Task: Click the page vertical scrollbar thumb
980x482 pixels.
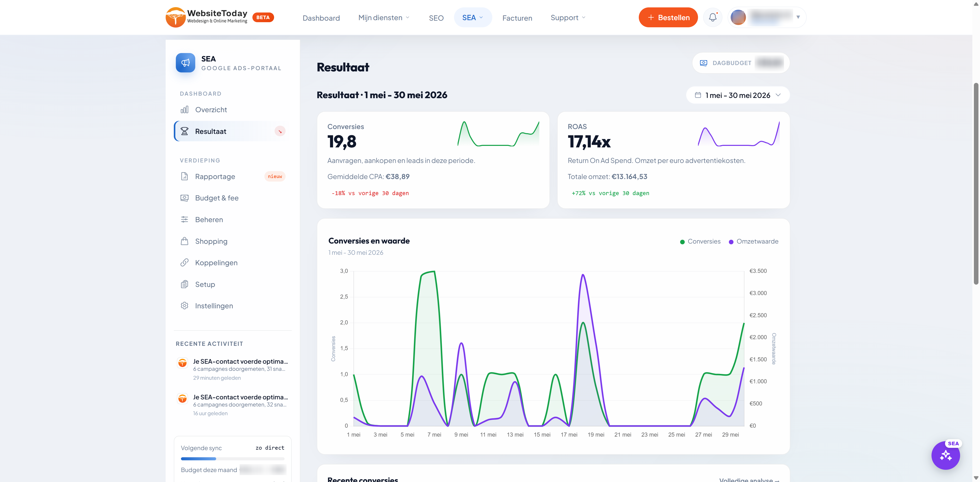Action: coord(976,184)
